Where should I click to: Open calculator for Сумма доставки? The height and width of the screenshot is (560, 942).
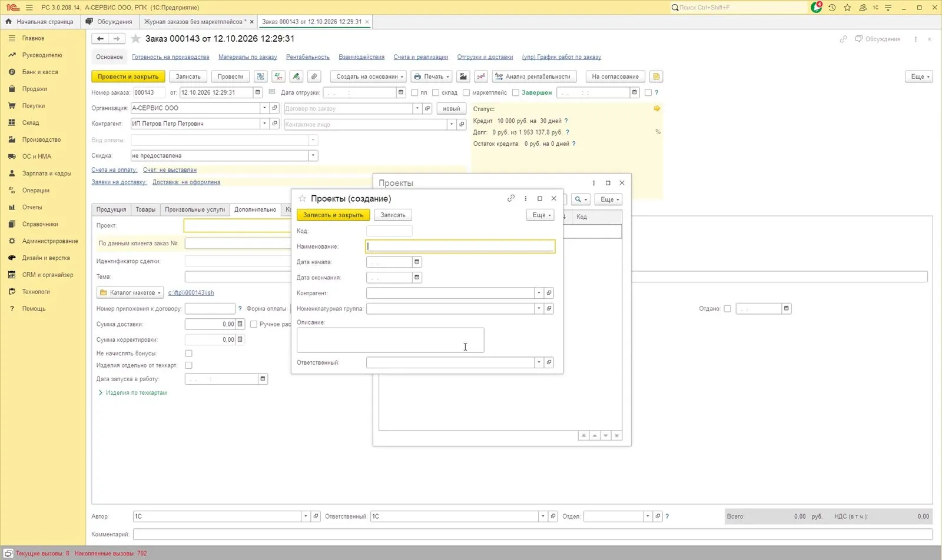pos(240,324)
